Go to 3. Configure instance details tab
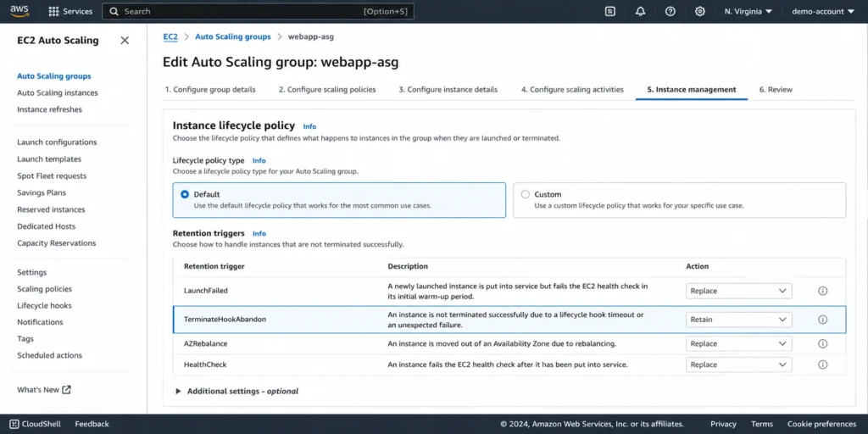This screenshot has width=868, height=434. pyautogui.click(x=448, y=90)
